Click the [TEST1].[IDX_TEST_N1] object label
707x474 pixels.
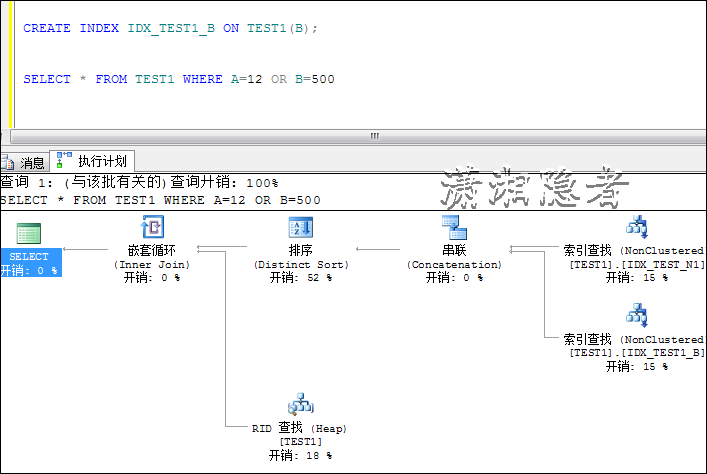pyautogui.click(x=636, y=264)
